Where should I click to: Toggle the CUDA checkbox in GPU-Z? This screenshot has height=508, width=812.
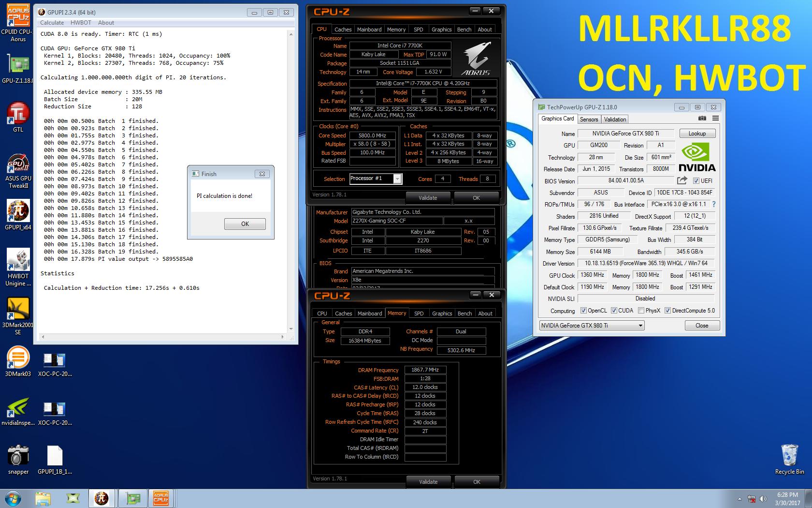(x=614, y=311)
